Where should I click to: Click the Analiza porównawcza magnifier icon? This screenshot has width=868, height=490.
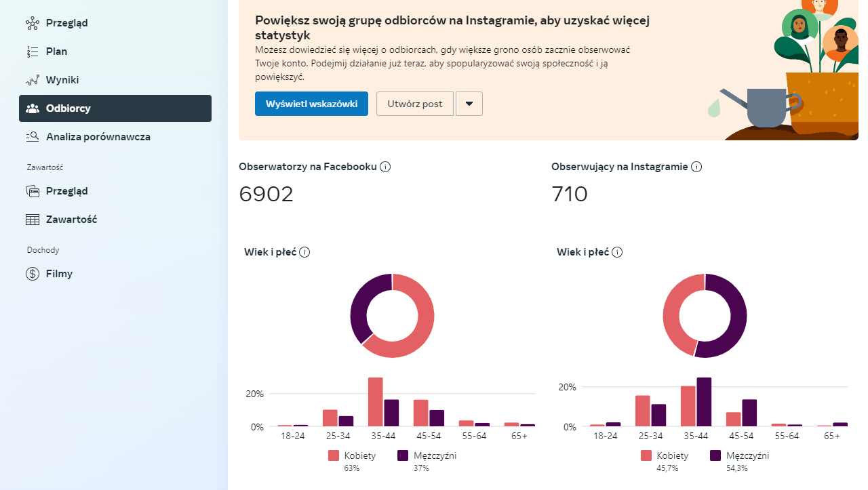click(x=33, y=137)
